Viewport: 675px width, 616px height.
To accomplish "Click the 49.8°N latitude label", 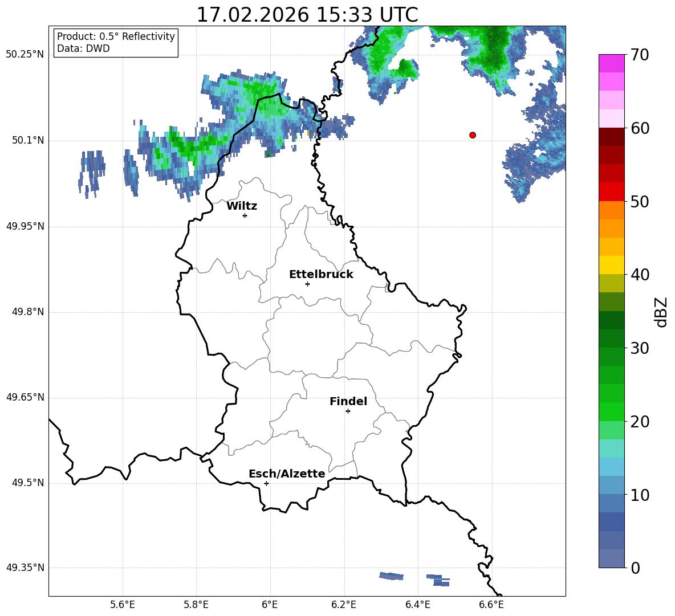I will [28, 312].
